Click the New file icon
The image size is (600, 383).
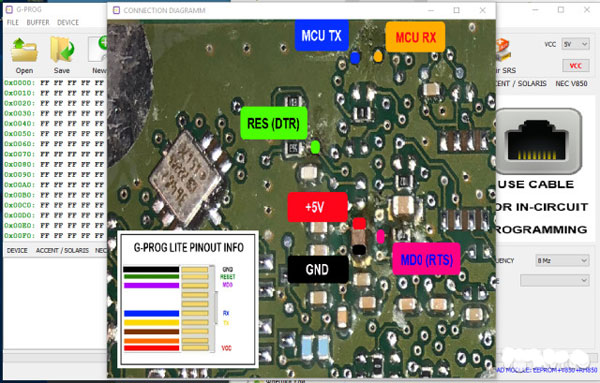[98, 49]
